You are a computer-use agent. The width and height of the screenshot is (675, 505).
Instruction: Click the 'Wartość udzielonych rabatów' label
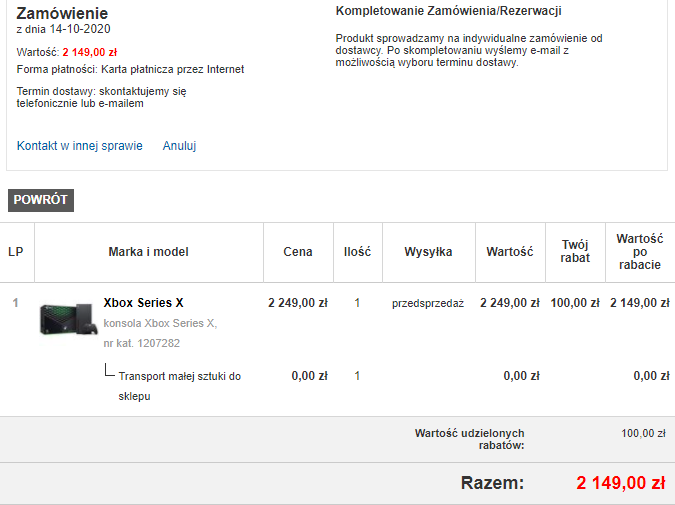470,439
